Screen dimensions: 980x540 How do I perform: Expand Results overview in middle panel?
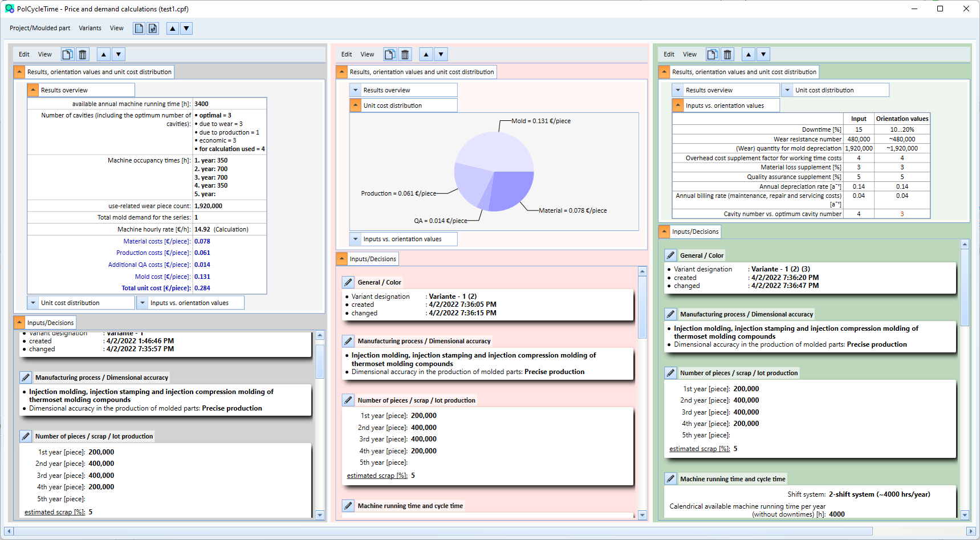tap(356, 90)
